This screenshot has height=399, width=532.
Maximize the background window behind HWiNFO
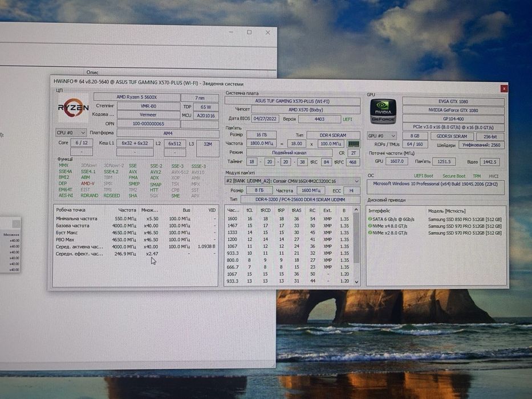tap(249, 32)
